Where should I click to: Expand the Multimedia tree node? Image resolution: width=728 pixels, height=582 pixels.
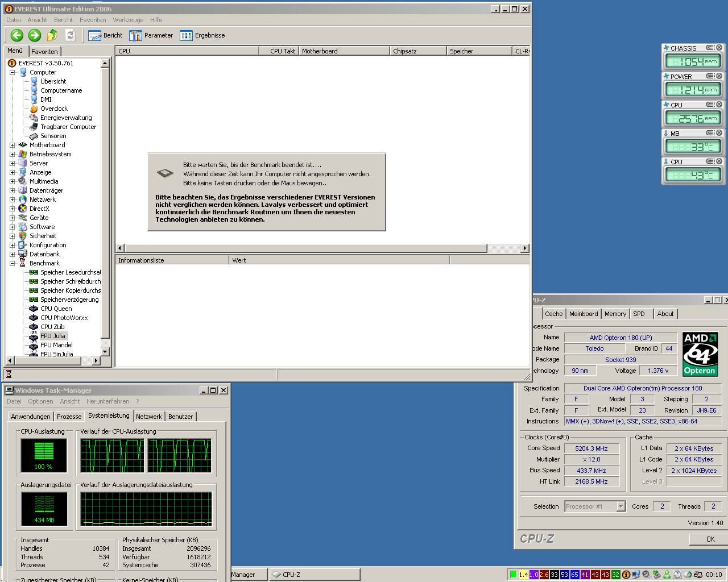click(12, 181)
